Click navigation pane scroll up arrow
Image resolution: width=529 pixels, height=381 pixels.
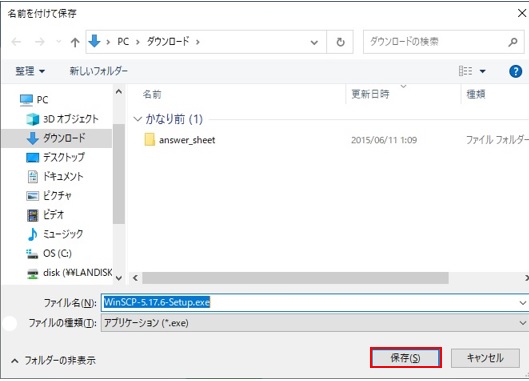click(119, 92)
